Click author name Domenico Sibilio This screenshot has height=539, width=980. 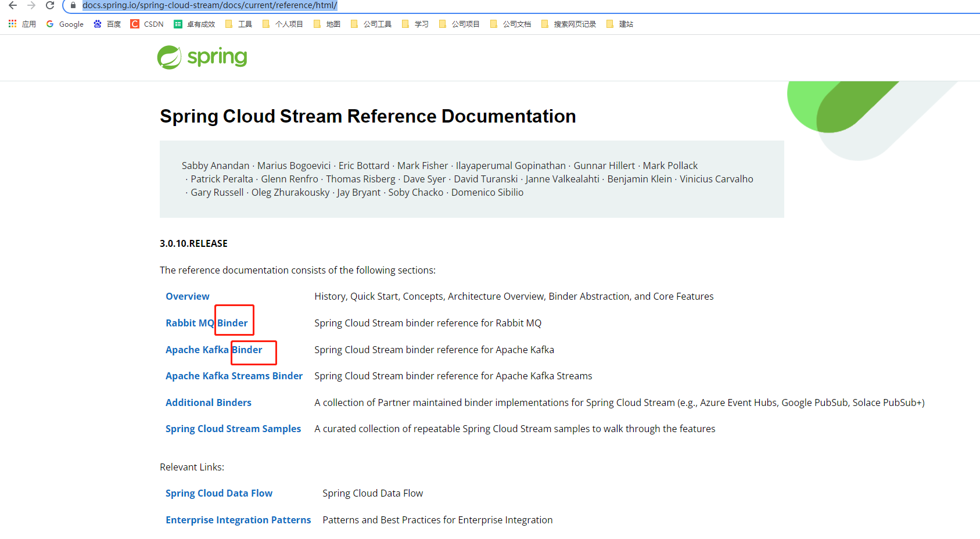pos(487,192)
